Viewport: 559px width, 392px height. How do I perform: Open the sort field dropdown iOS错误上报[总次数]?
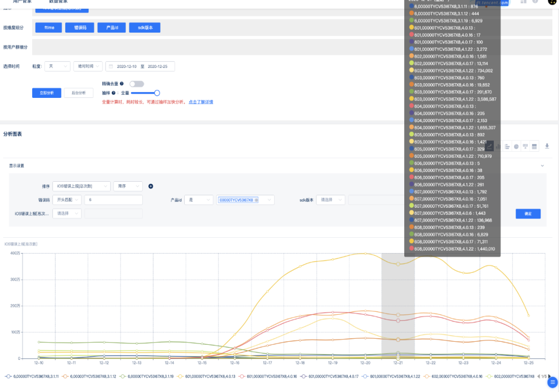[81, 186]
